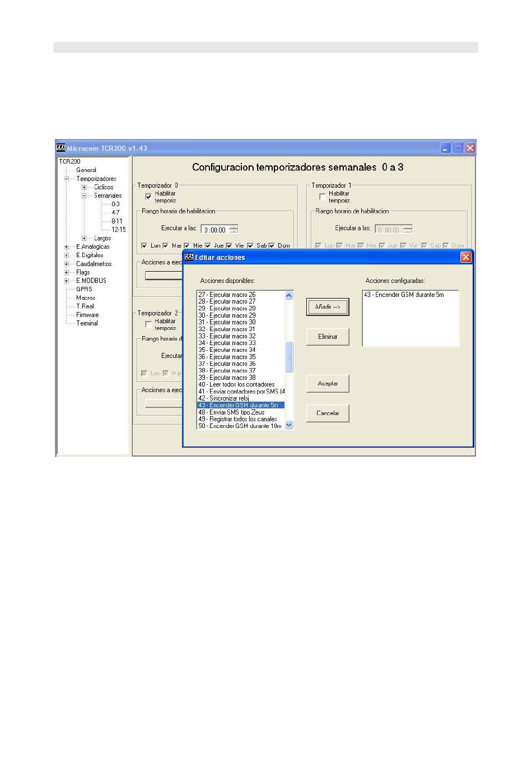Open Firmware in the tree
The height and width of the screenshot is (777, 532).
tap(87, 314)
